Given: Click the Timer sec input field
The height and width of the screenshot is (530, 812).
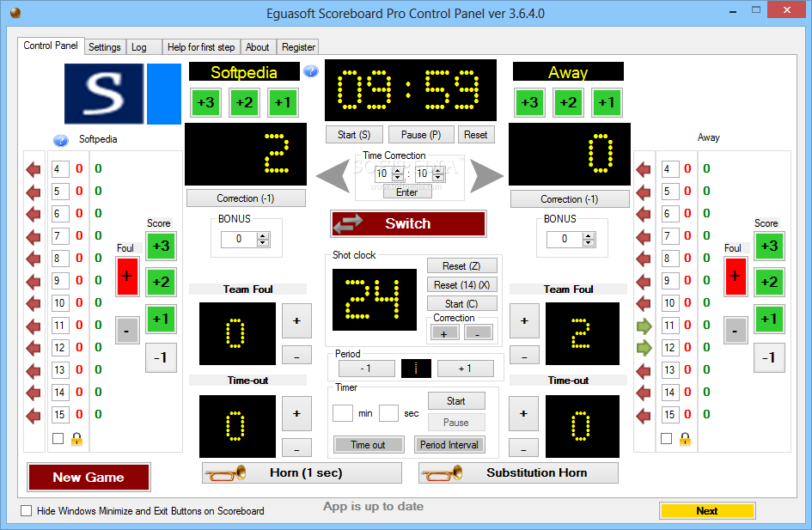Looking at the screenshot, I should (x=388, y=413).
